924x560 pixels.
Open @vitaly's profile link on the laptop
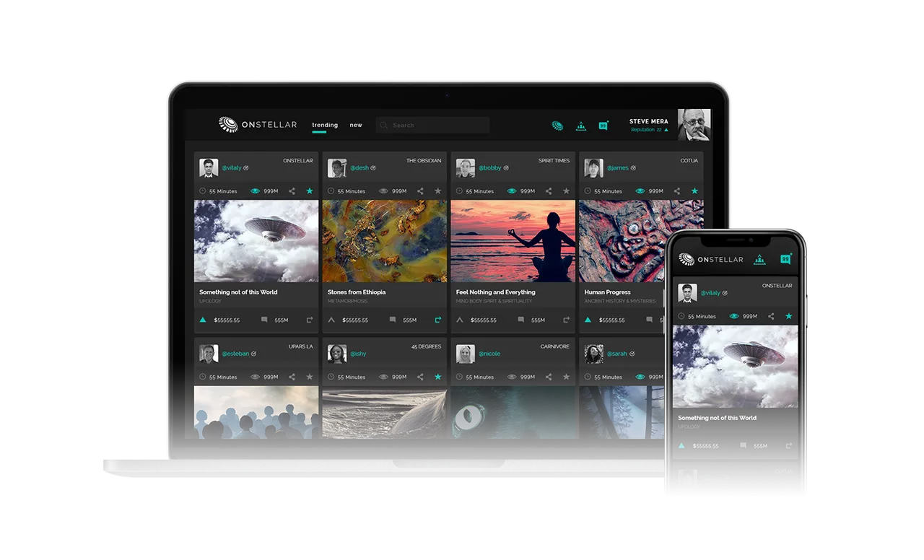pos(232,167)
